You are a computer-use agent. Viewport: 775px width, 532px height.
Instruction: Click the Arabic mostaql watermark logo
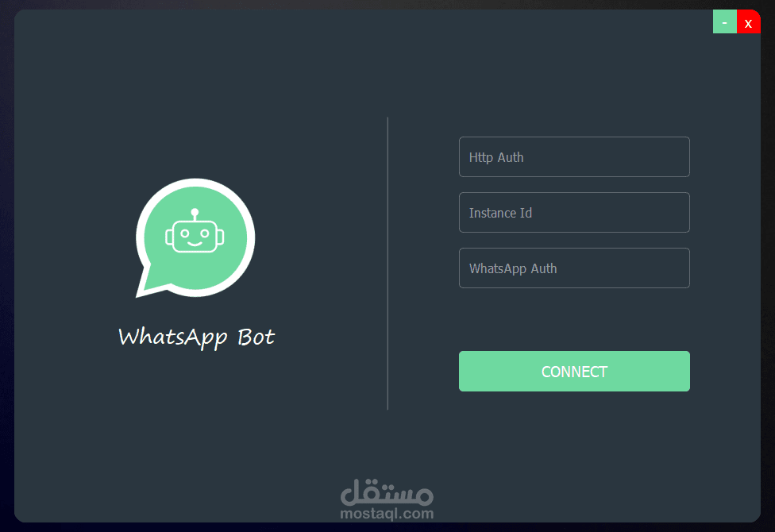387,492
